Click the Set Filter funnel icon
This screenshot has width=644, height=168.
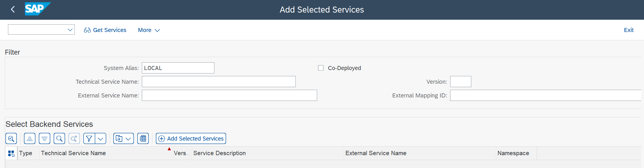[89, 139]
